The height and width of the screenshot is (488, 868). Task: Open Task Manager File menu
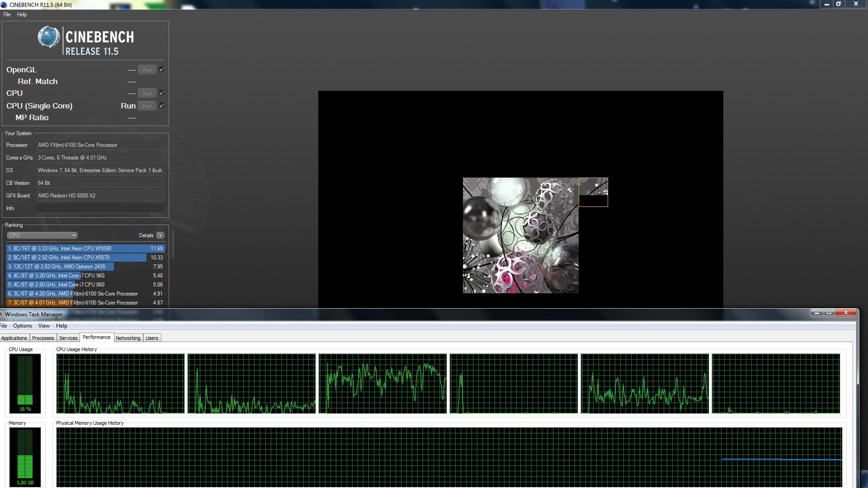(3, 326)
